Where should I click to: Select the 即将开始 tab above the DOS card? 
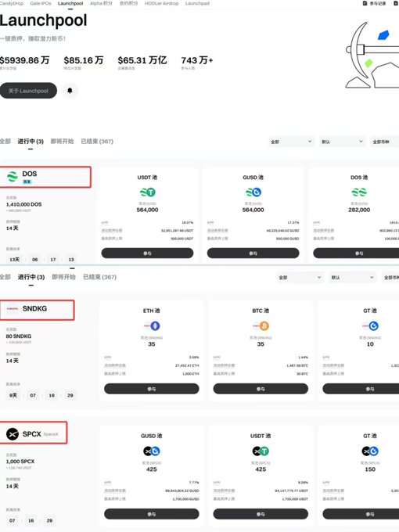point(62,141)
